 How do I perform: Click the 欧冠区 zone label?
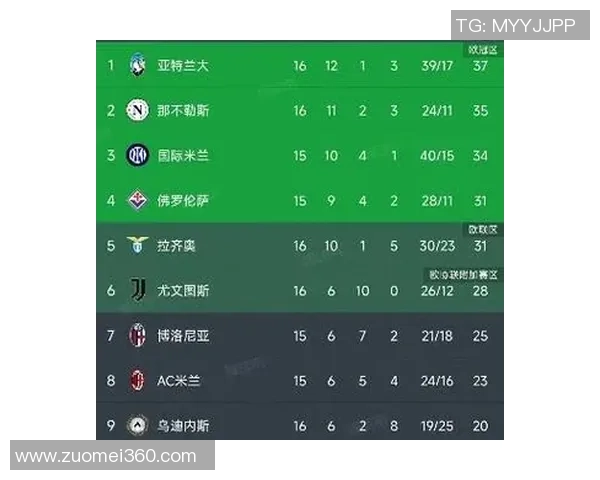tap(483, 49)
